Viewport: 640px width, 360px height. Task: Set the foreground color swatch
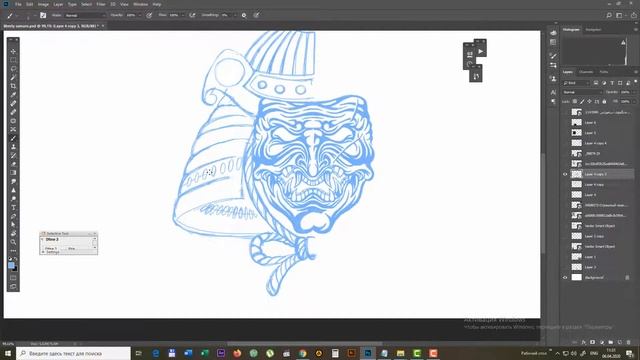(x=11, y=266)
